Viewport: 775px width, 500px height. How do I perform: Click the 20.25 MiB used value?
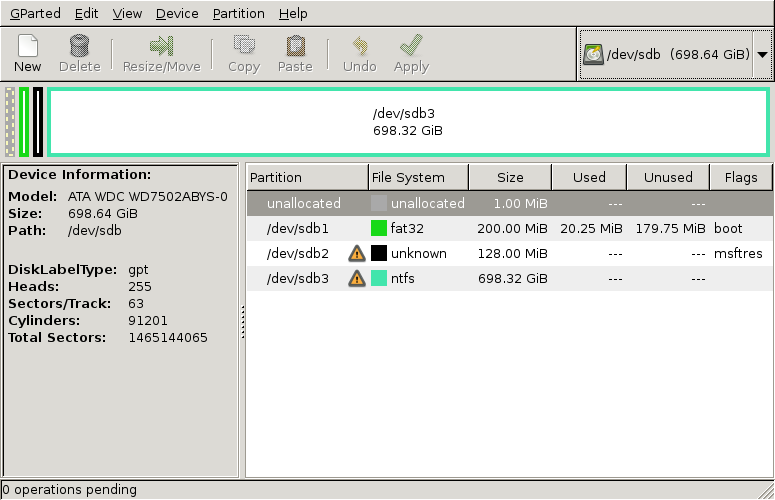(591, 229)
